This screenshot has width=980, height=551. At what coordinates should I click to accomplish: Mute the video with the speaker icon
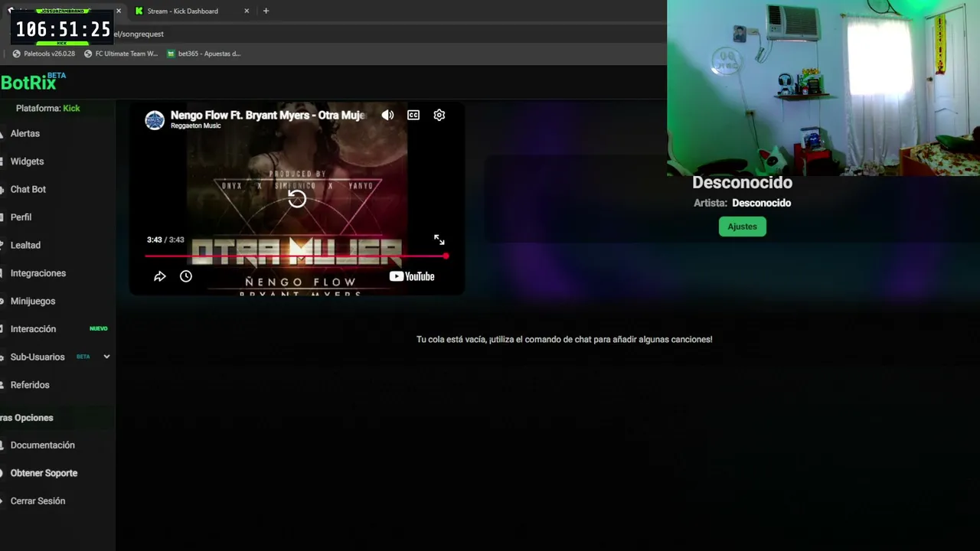point(388,115)
